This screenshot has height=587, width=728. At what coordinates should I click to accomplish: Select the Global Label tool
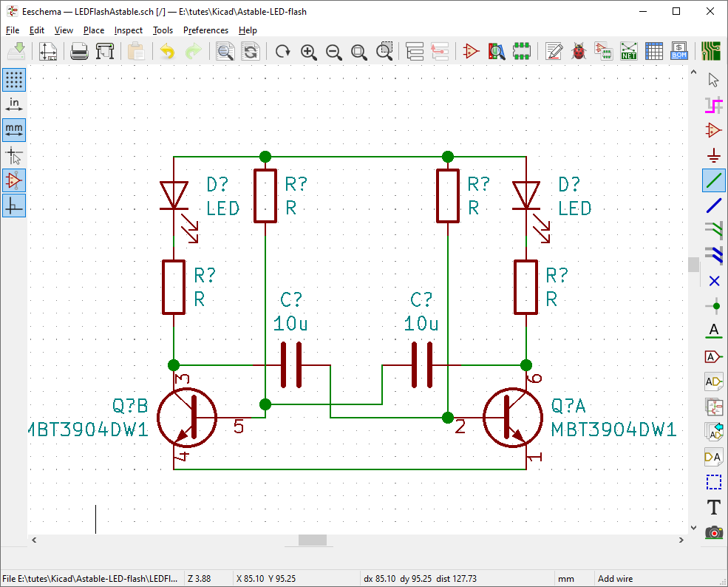click(x=712, y=356)
